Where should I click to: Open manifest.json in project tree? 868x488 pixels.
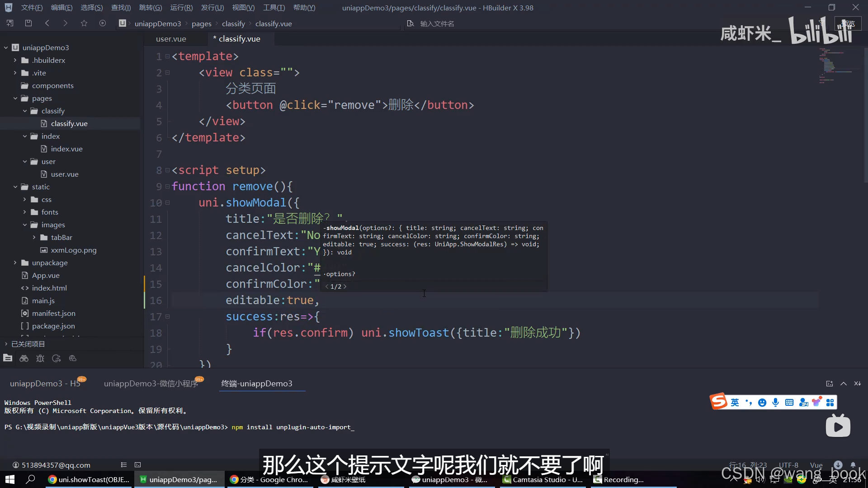click(53, 313)
